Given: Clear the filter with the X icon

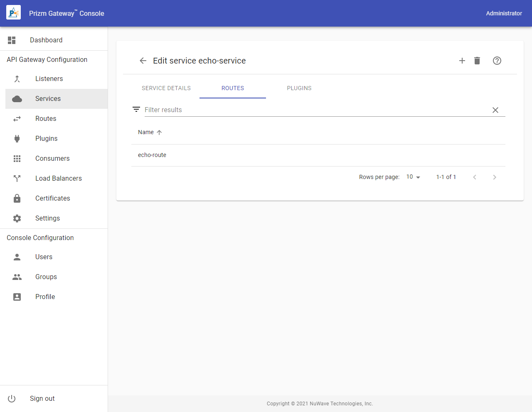Looking at the screenshot, I should [x=495, y=110].
